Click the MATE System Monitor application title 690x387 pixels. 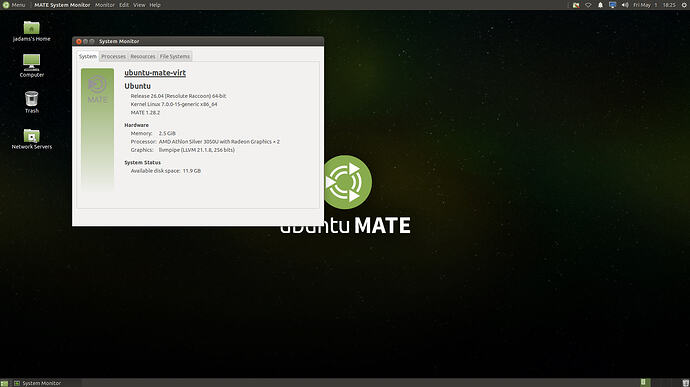click(62, 5)
